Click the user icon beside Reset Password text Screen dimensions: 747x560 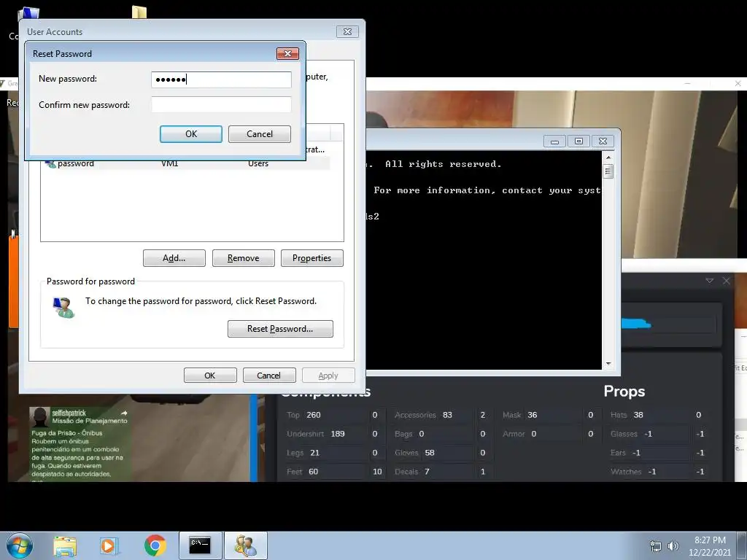point(63,308)
